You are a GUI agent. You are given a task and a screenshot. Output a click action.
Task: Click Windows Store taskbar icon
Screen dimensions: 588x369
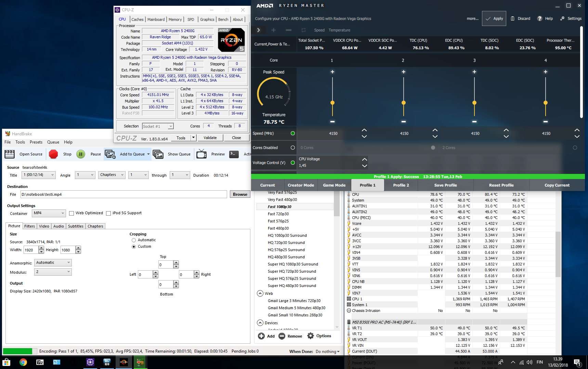(x=6, y=362)
